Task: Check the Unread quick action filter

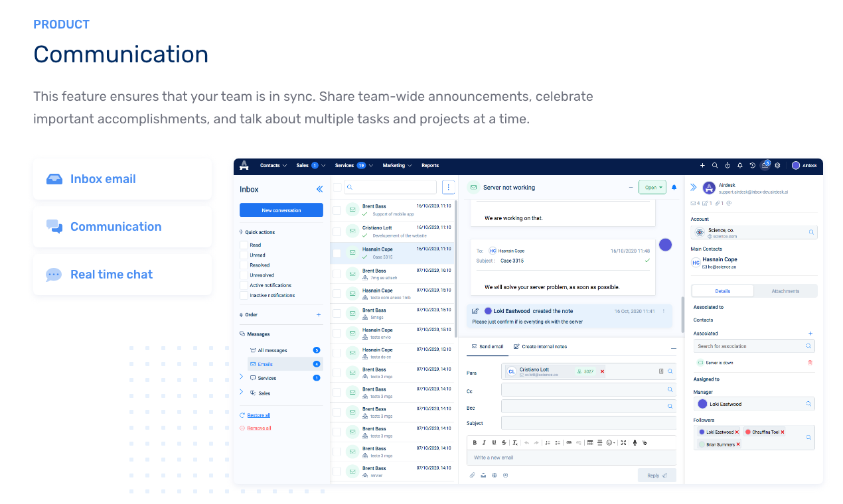Action: 244,255
